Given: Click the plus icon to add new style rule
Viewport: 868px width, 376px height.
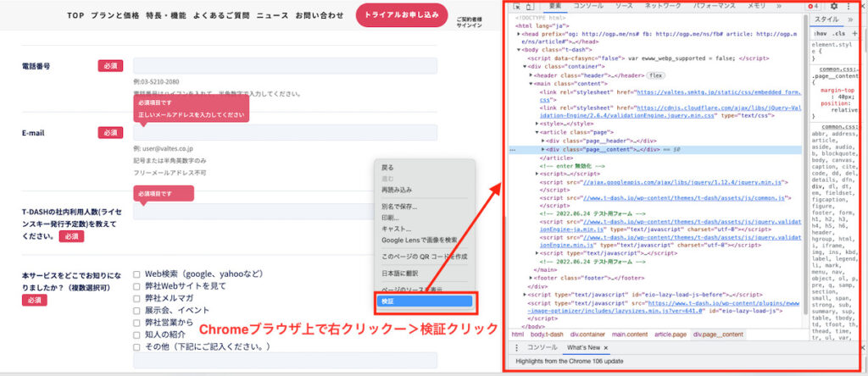Looking at the screenshot, I should tap(854, 33).
